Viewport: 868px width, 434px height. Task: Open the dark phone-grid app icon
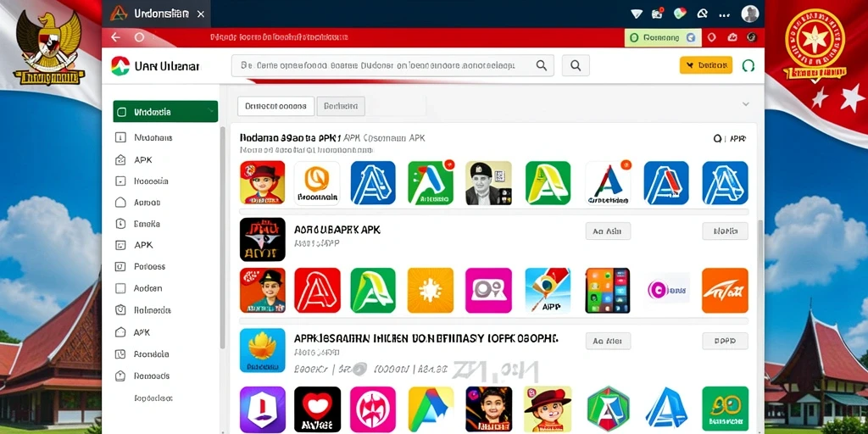[607, 291]
